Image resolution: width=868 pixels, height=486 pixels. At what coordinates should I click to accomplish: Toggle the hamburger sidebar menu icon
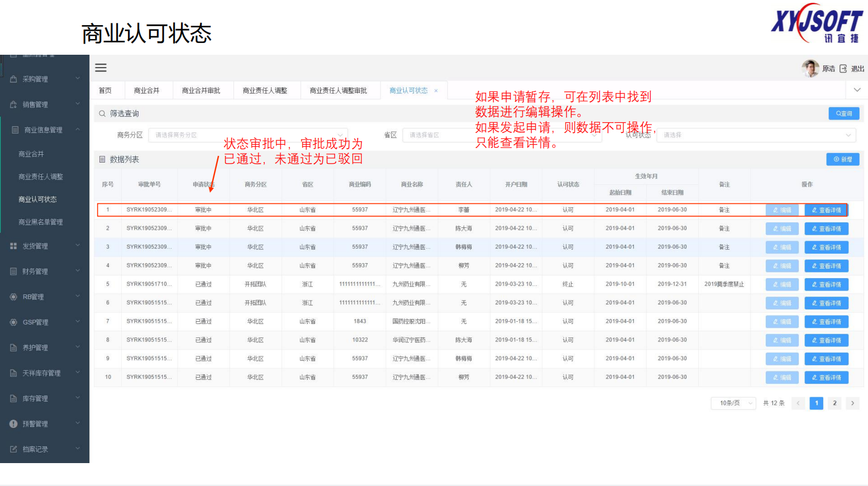pyautogui.click(x=101, y=68)
